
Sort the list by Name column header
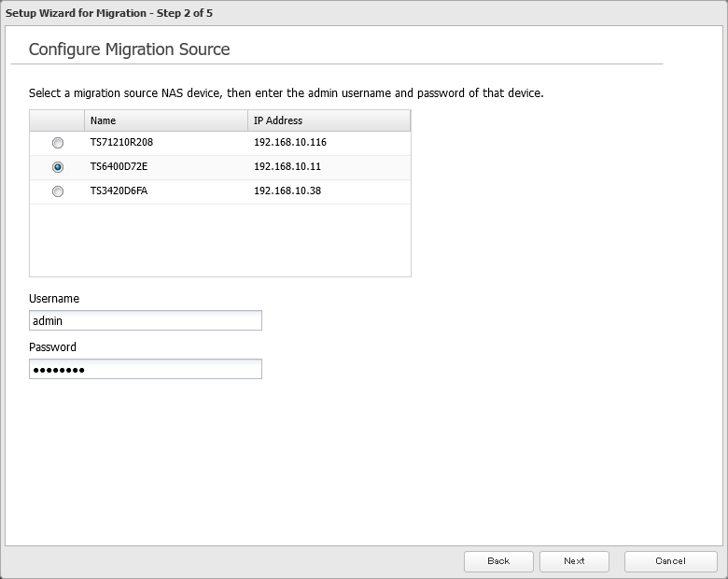coord(166,120)
